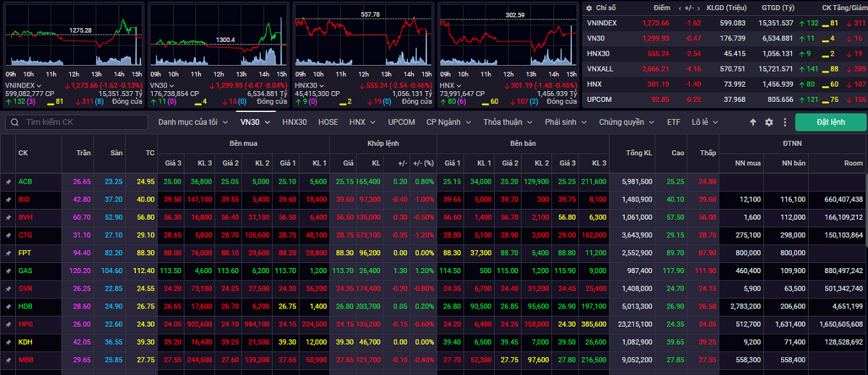Select the UPCOM tab

tap(401, 122)
